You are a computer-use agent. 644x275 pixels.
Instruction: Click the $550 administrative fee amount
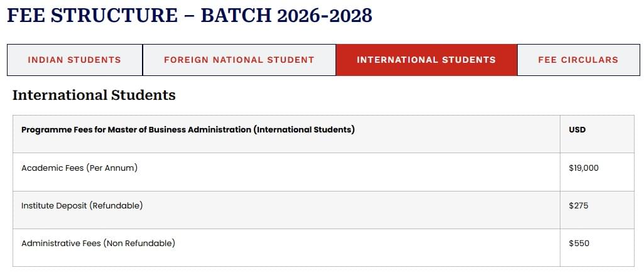(x=579, y=244)
